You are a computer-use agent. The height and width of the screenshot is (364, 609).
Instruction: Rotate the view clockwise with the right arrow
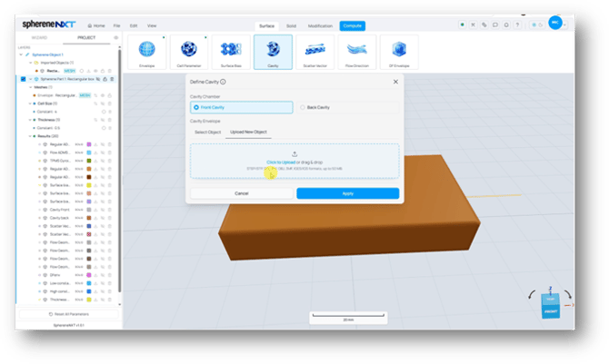pos(566,294)
